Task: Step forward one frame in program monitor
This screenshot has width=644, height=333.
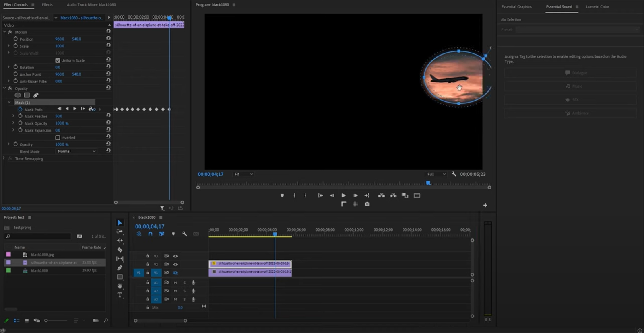Action: pos(355,195)
